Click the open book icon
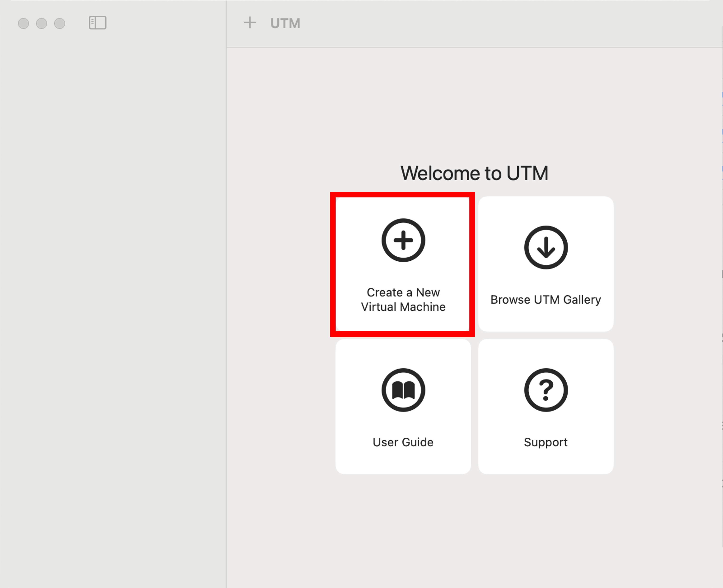Screen dimensions: 723x588 403,390
